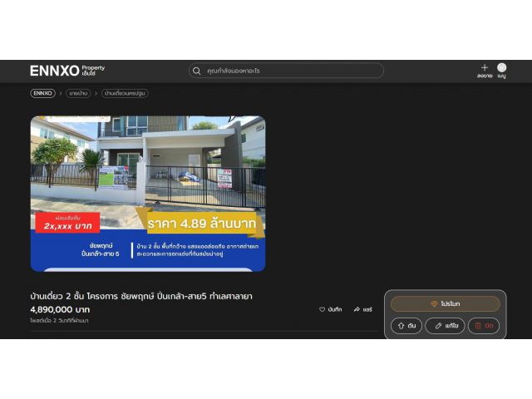Click the chevron after ขายบ้าน breadcrumb

tap(96, 93)
